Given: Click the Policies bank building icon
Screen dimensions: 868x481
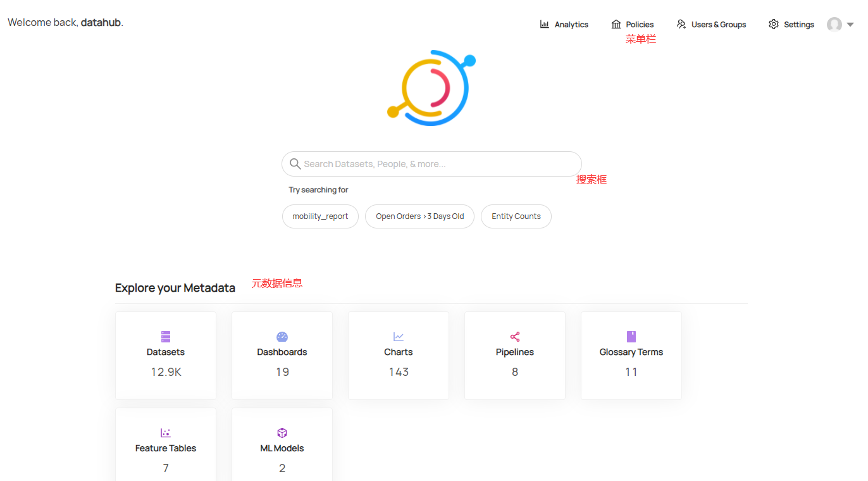Looking at the screenshot, I should coord(616,24).
